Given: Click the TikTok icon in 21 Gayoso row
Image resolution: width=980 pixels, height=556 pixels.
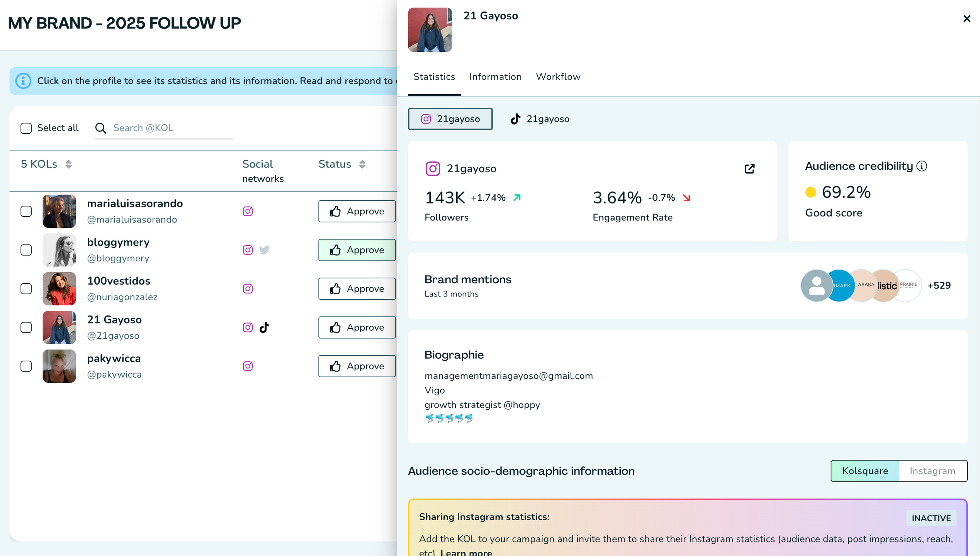Looking at the screenshot, I should coord(264,327).
